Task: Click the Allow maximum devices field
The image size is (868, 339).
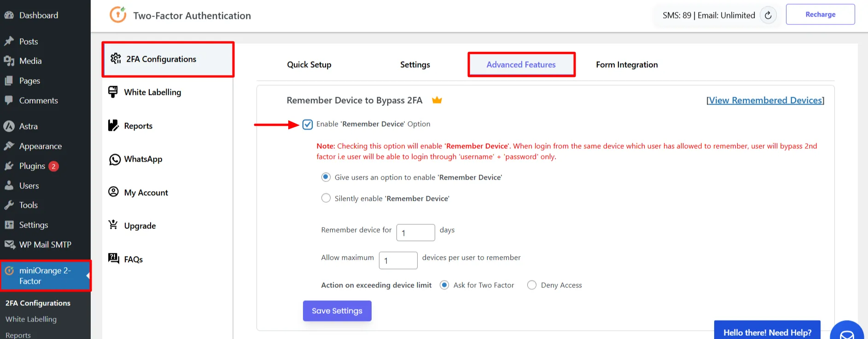Action: point(398,260)
